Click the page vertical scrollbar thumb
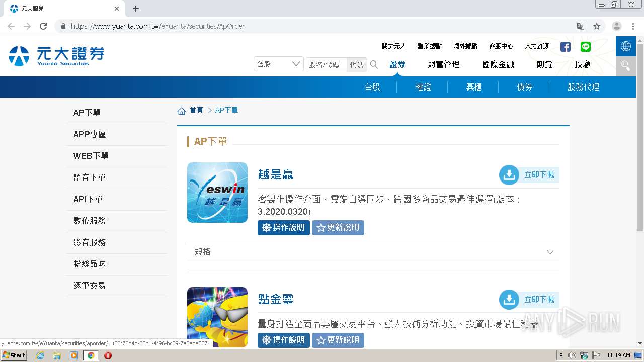 click(x=640, y=137)
